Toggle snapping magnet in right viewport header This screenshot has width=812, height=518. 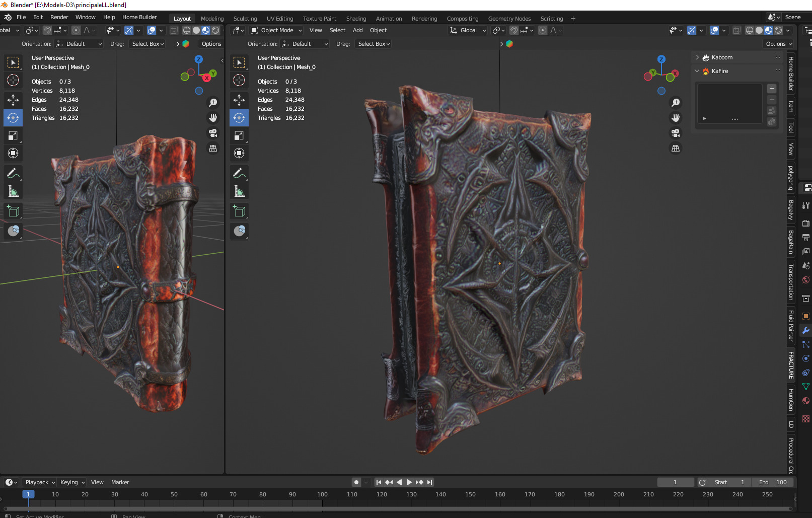click(x=513, y=30)
